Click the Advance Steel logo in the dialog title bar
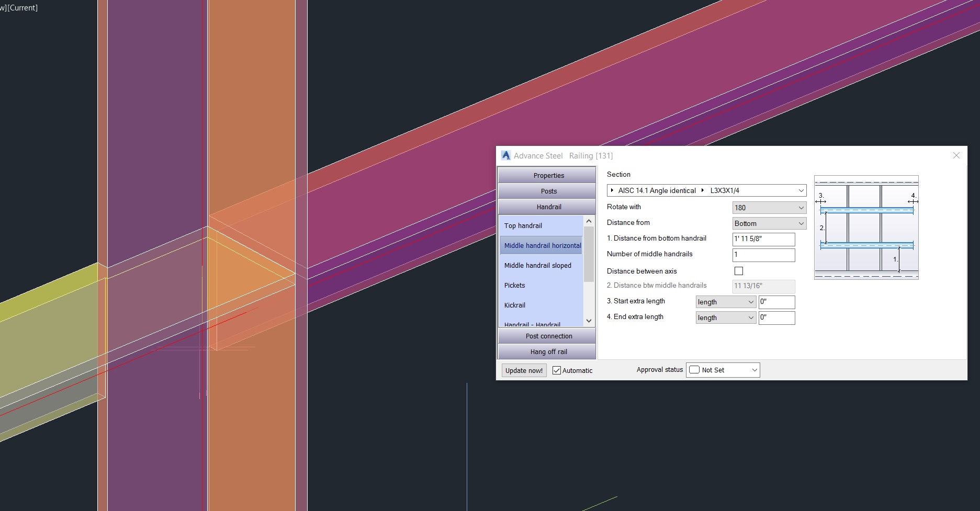The image size is (980, 511). coord(505,155)
